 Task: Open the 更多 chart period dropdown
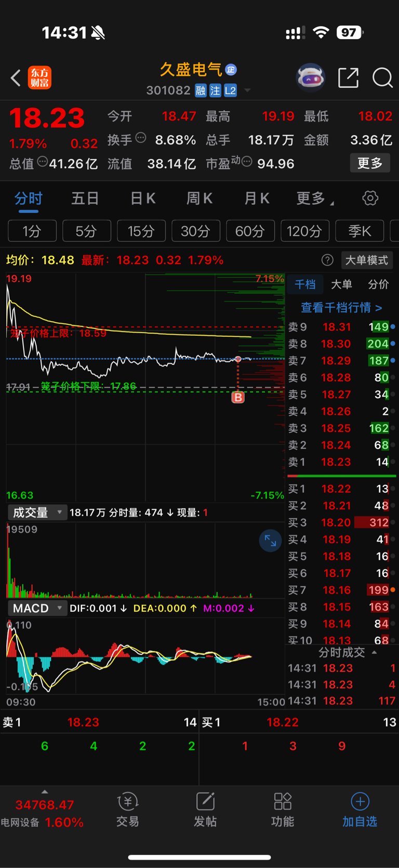(x=315, y=198)
